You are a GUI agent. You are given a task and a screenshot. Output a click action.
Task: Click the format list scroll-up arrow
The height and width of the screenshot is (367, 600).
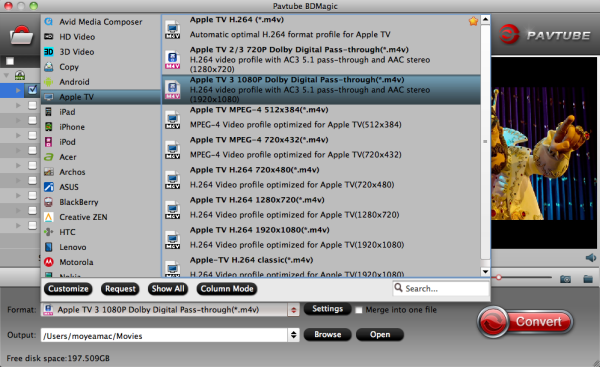tap(485, 19)
